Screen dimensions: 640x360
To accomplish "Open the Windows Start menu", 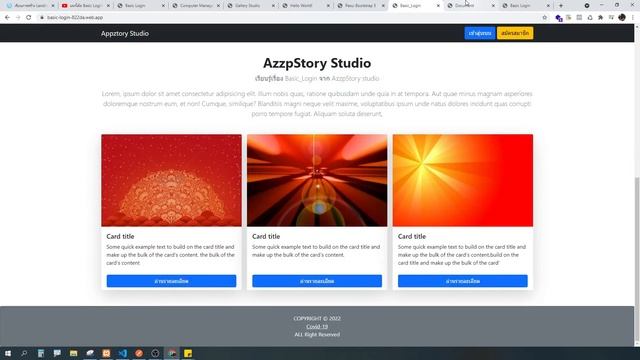I will (8, 353).
